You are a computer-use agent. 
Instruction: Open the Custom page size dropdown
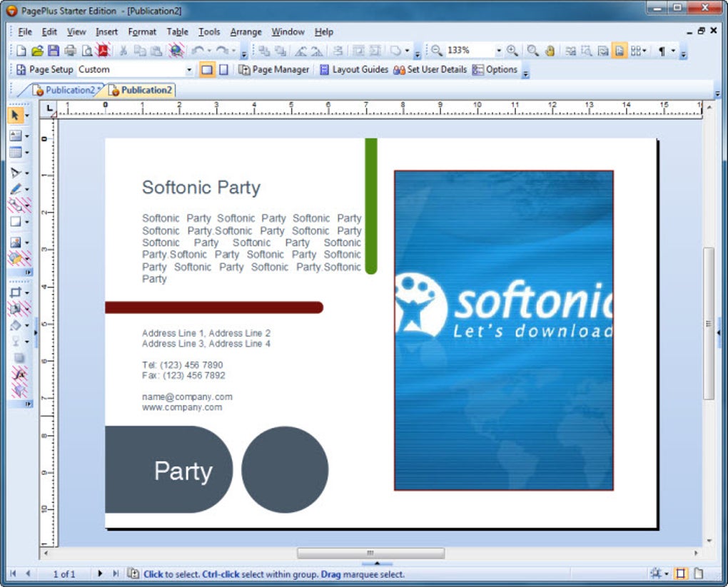(x=189, y=70)
